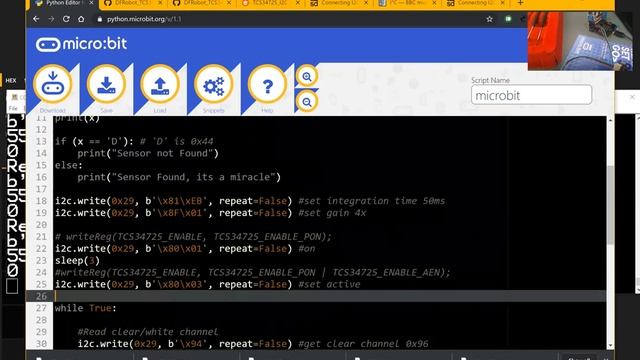Click the if (x == 'D') line

134,141
